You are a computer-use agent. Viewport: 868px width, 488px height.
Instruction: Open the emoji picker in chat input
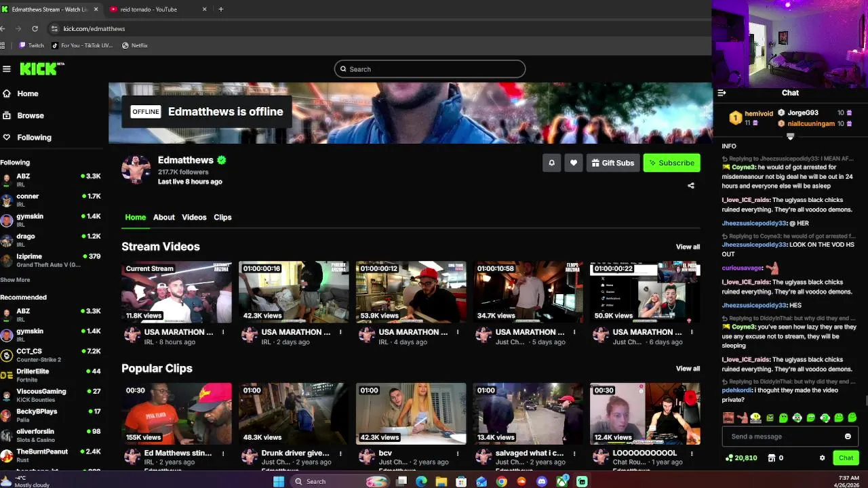coord(848,436)
